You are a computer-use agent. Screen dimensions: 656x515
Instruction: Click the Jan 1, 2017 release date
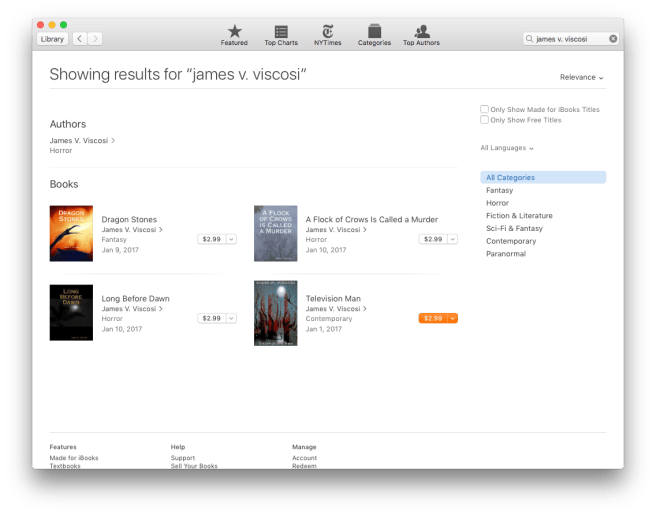pyautogui.click(x=324, y=329)
